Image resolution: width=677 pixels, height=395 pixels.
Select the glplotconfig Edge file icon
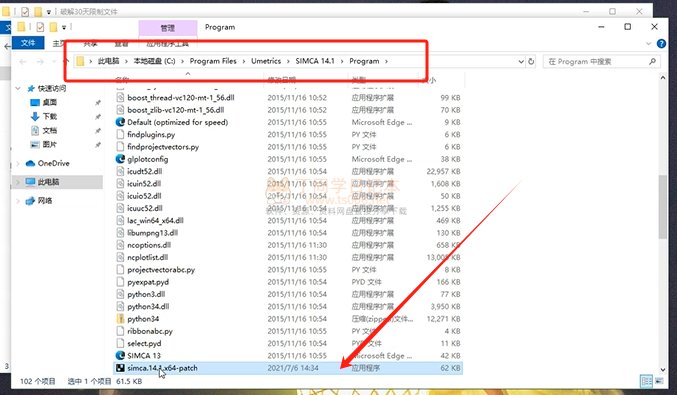tap(120, 159)
